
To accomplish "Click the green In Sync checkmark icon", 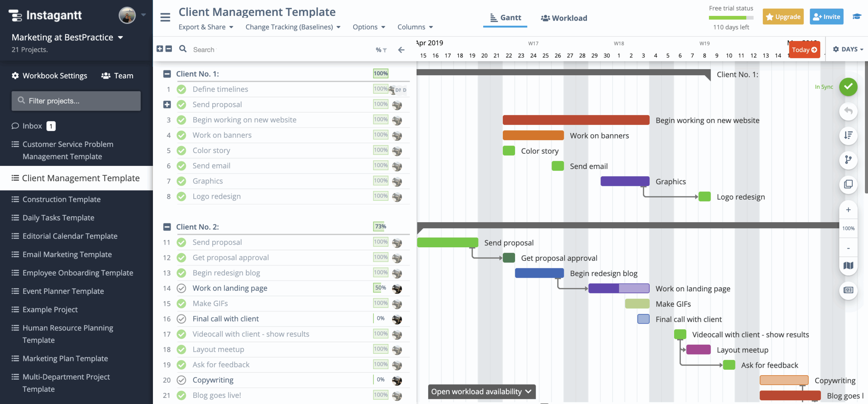I will [848, 87].
